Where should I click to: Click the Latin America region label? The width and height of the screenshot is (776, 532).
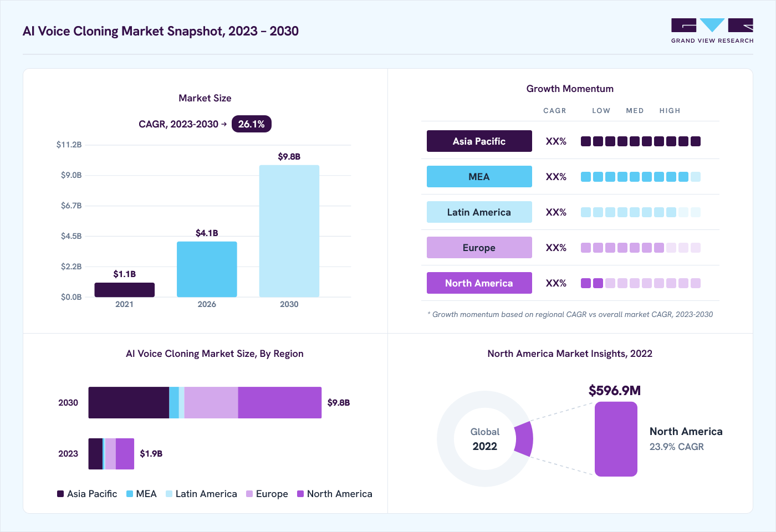pyautogui.click(x=479, y=212)
